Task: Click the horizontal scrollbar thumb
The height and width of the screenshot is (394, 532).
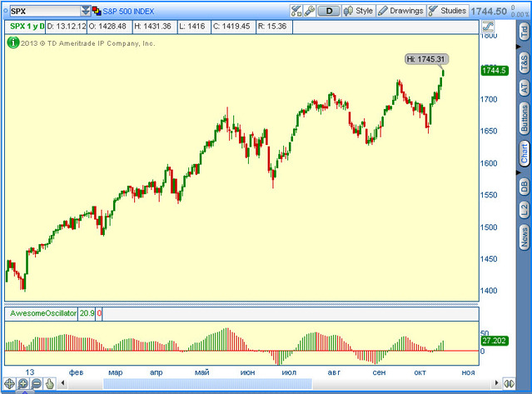Action: pos(207,384)
